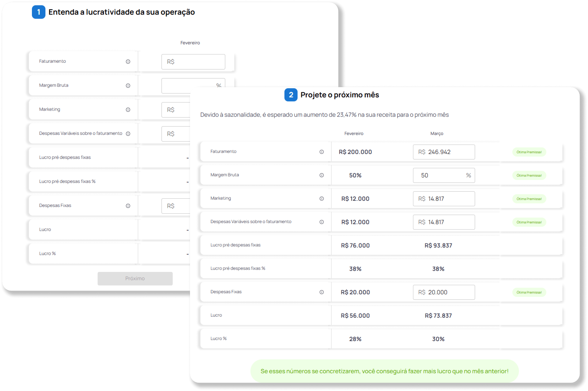Edit Março Faturamento field showing 246.942

(444, 152)
